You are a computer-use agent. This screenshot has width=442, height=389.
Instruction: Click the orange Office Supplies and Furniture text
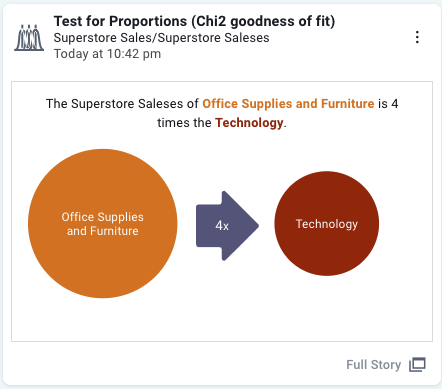[x=288, y=104]
